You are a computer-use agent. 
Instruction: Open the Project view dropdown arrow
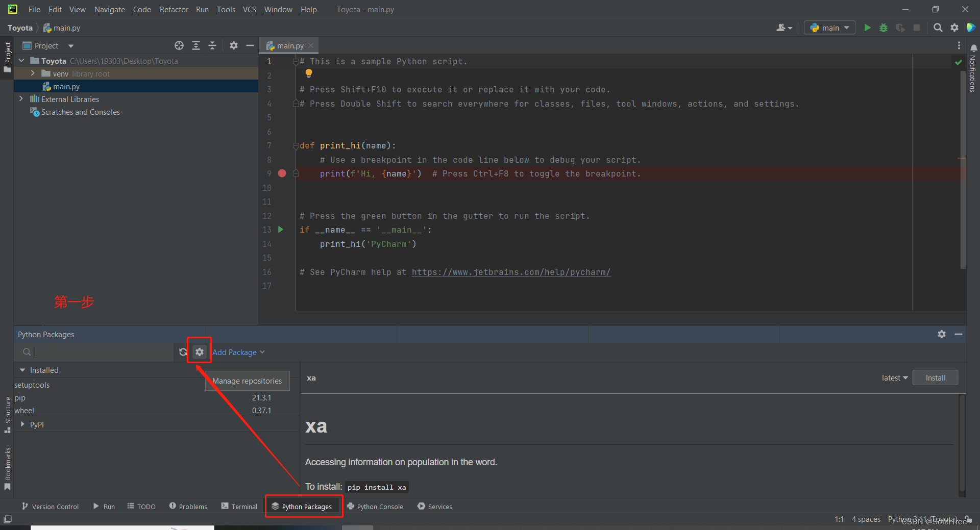[x=71, y=46]
